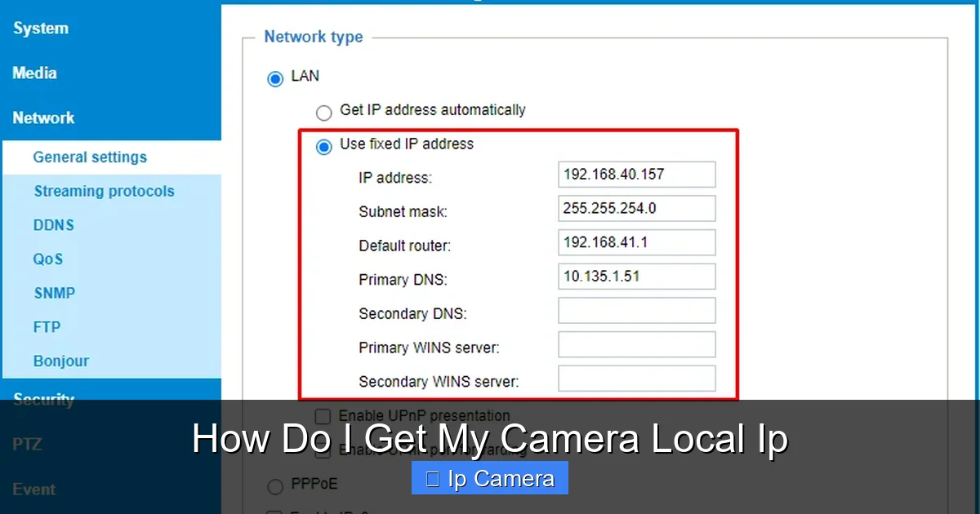Open the Media menu section
This screenshot has height=514, width=980.
point(34,73)
